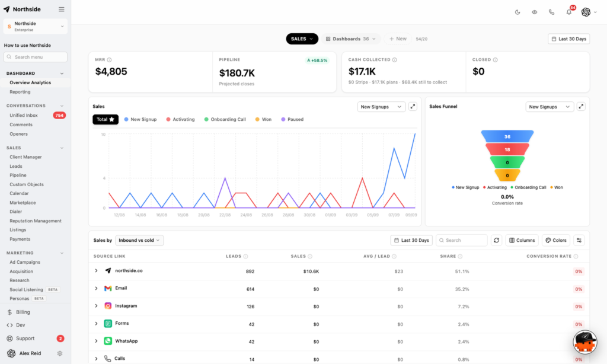This screenshot has height=364, width=607.
Task: Open the Inbound vs cold dropdown
Action: [139, 240]
